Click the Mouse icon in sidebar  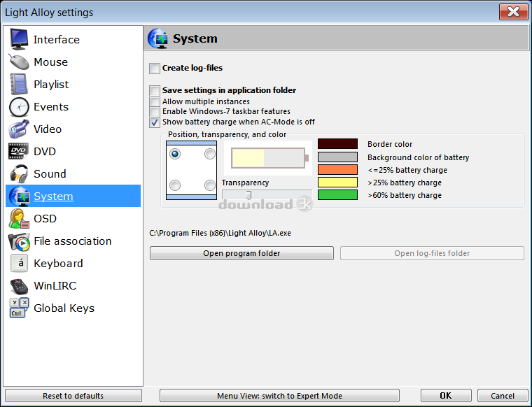pyautogui.click(x=19, y=62)
